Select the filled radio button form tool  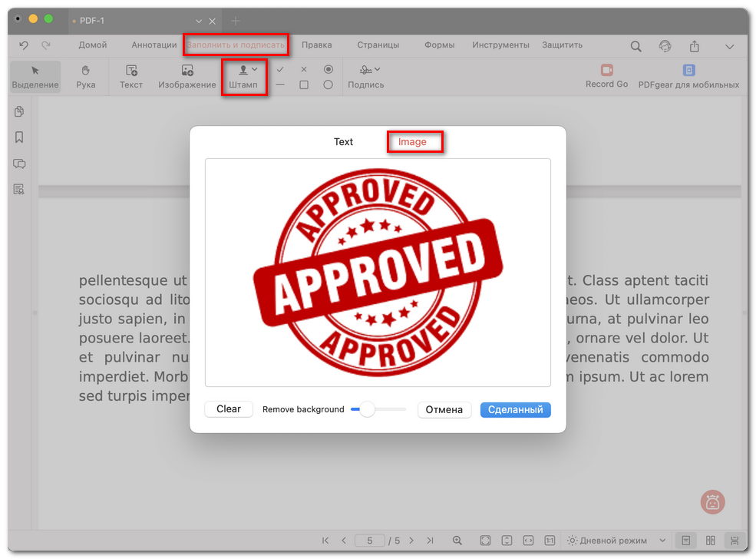(328, 69)
